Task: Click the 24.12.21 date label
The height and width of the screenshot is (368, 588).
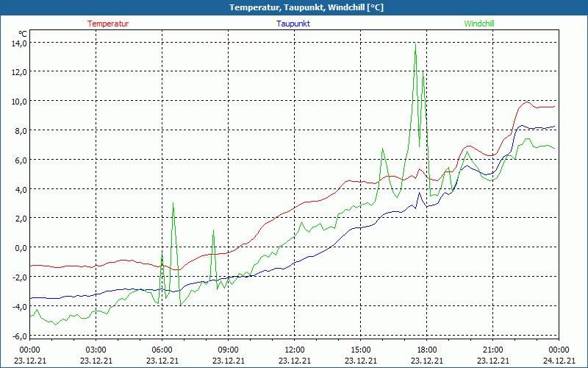Action: (559, 361)
